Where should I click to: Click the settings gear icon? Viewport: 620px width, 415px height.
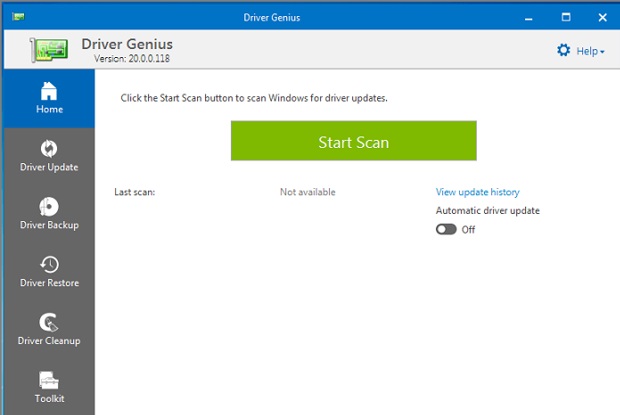(563, 50)
